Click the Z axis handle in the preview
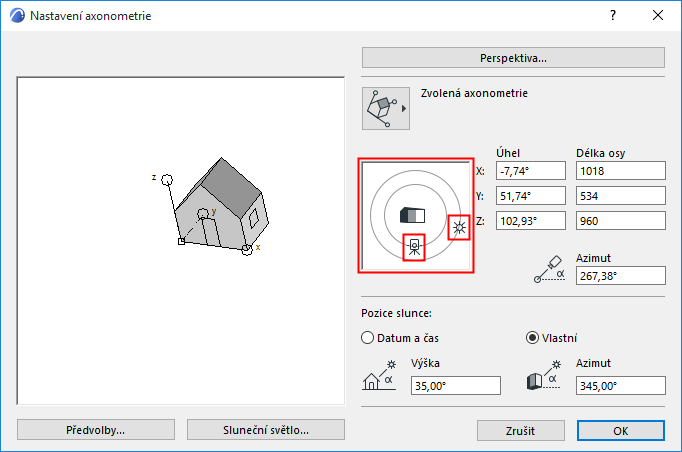Viewport: 682px width, 452px height. (x=168, y=178)
